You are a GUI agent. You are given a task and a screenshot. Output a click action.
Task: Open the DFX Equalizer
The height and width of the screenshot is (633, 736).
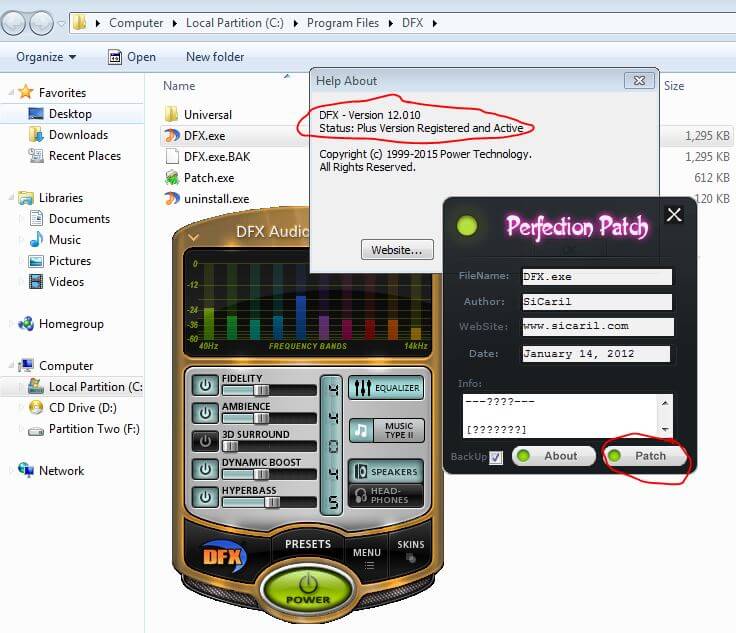point(386,388)
